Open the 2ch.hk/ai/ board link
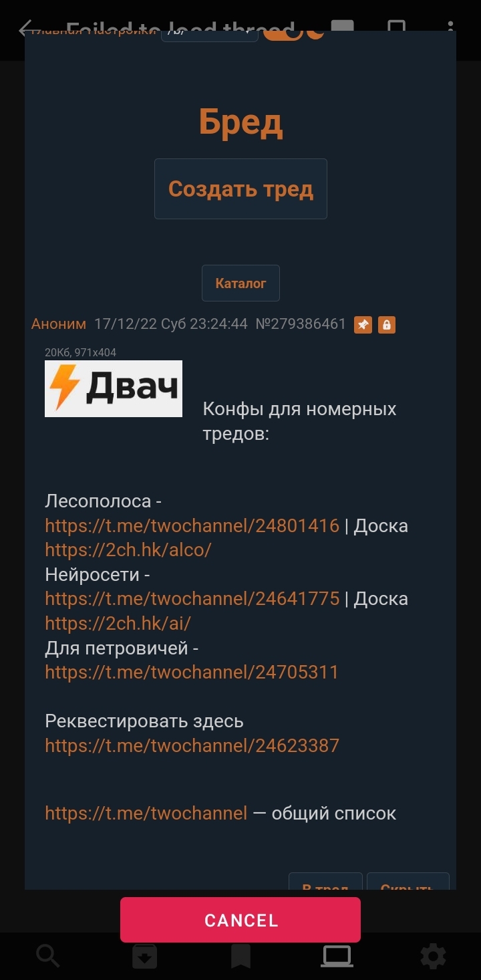The height and width of the screenshot is (980, 481). (x=118, y=623)
